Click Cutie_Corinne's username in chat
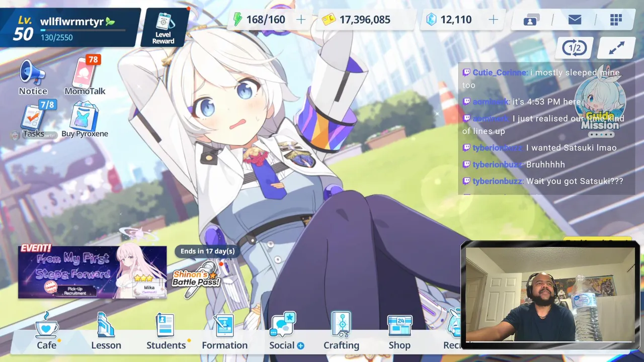The height and width of the screenshot is (362, 644). pos(500,73)
